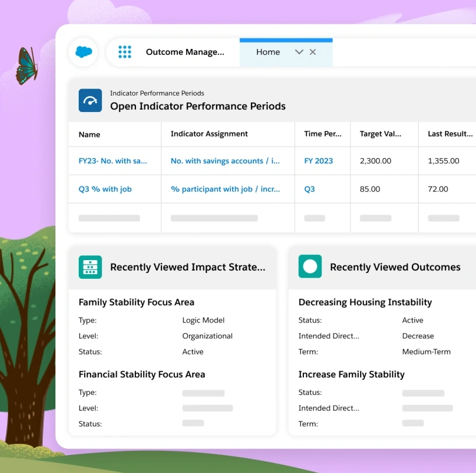Open the Q3 time period link
This screenshot has width=476, height=473.
coord(309,189)
